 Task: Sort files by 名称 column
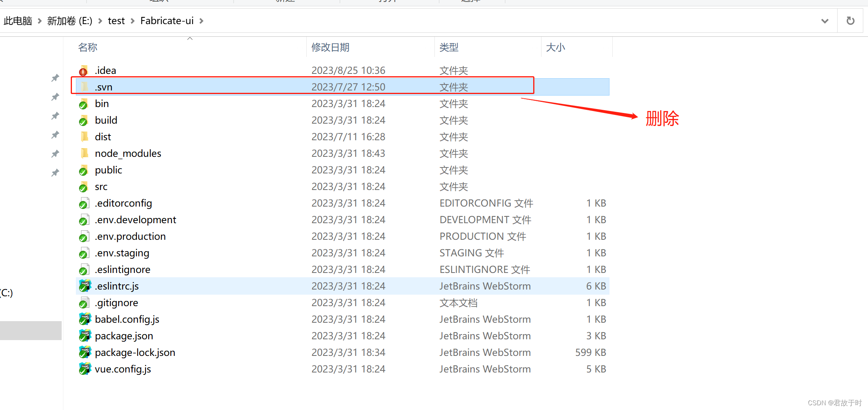(88, 47)
